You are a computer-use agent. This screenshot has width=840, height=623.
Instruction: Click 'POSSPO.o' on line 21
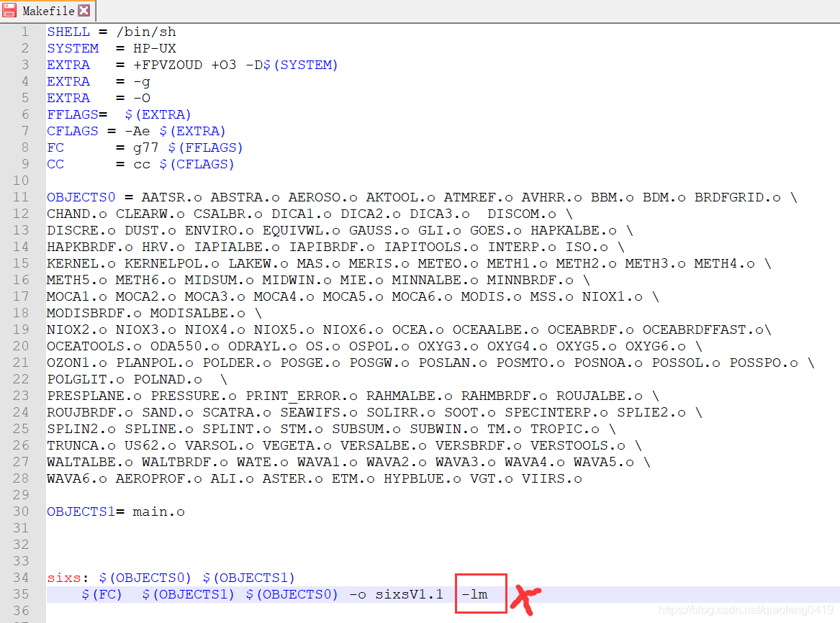coord(764,363)
